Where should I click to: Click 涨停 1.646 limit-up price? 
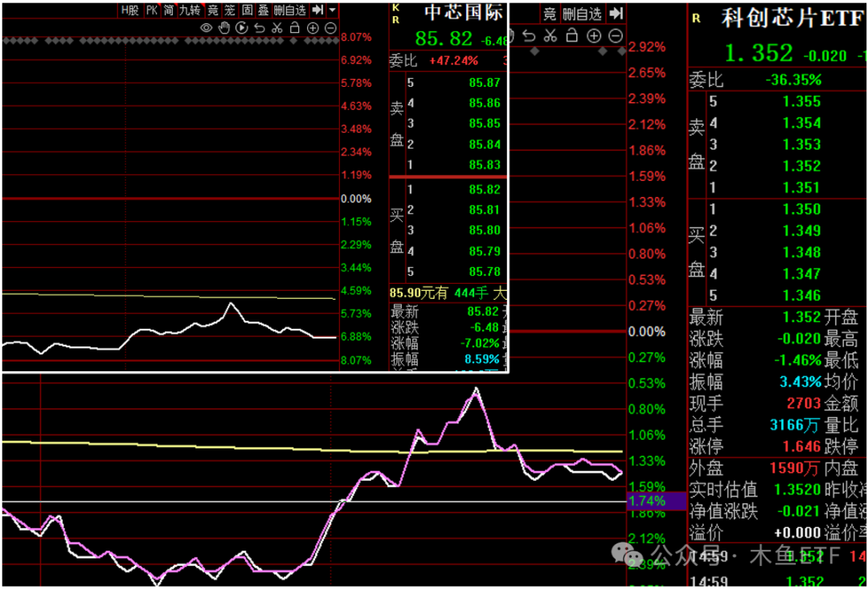(x=801, y=446)
